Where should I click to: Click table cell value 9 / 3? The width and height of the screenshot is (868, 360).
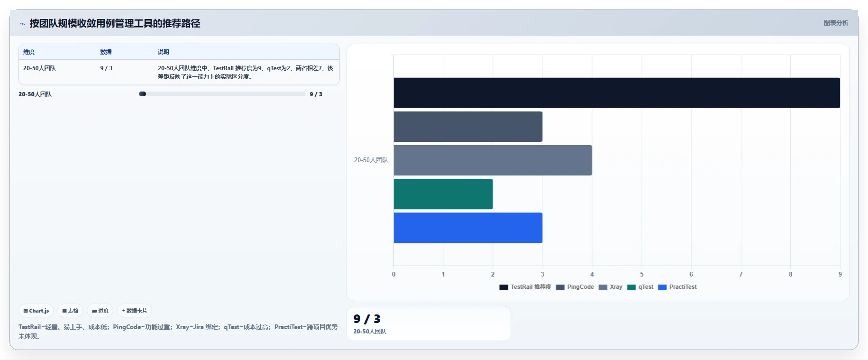click(x=106, y=68)
